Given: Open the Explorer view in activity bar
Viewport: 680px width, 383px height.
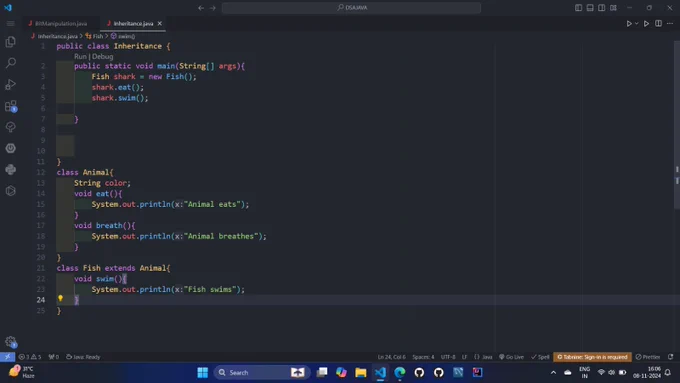Looking at the screenshot, I should tap(10, 42).
